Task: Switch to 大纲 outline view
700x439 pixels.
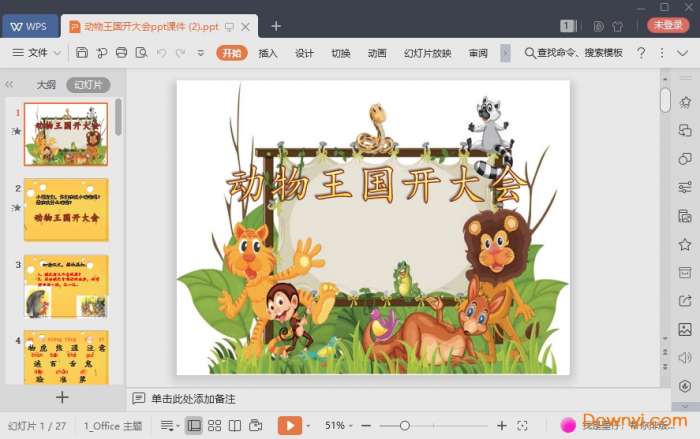Action: pyautogui.click(x=46, y=84)
